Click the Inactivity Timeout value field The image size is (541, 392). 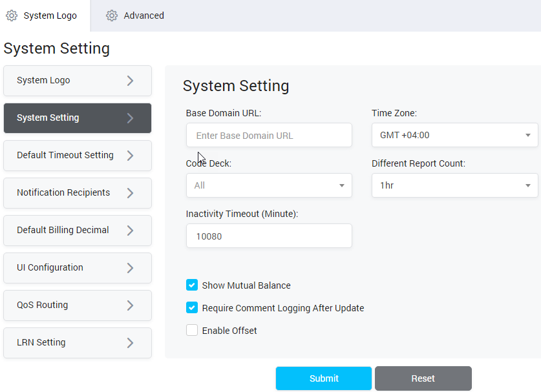pos(269,236)
